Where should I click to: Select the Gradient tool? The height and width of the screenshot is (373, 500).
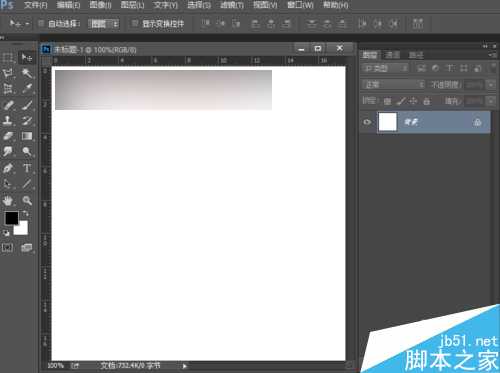[x=27, y=136]
